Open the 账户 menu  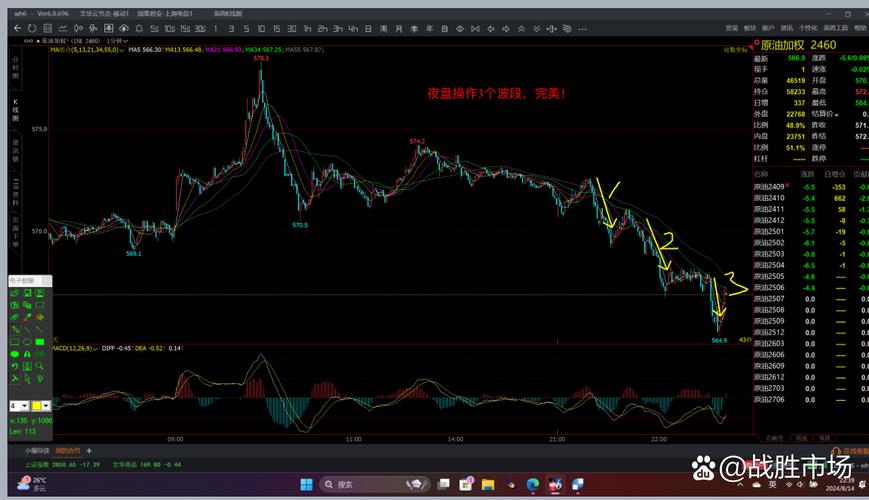768,28
